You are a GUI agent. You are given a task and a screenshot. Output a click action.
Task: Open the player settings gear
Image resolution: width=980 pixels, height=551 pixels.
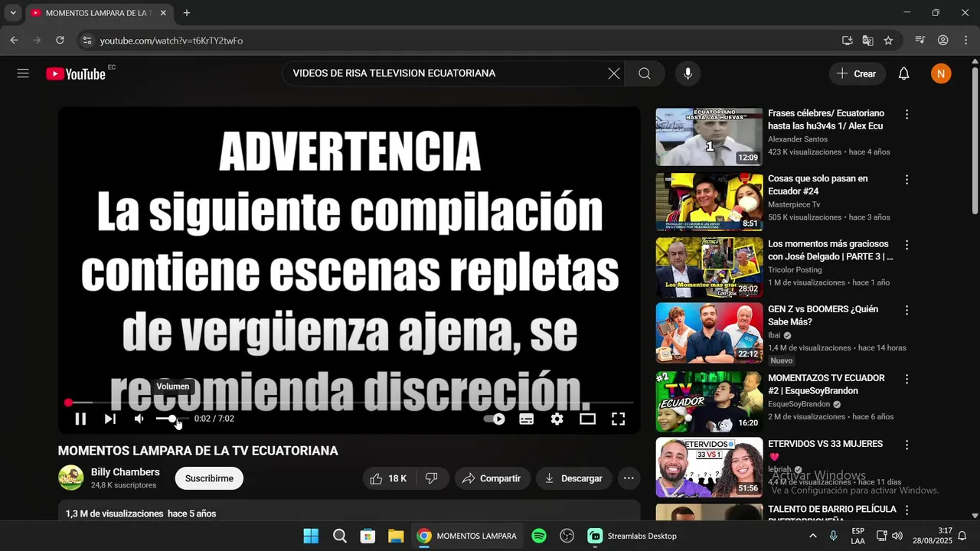coord(557,419)
